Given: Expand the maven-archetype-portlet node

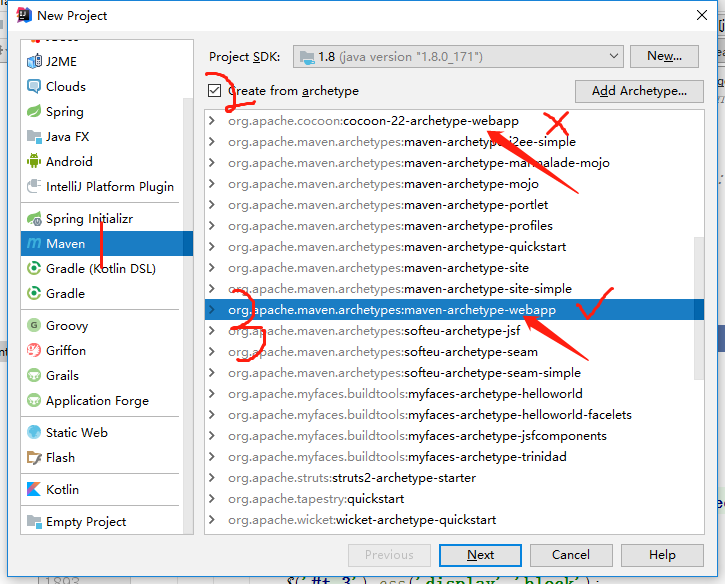Looking at the screenshot, I should (x=212, y=204).
